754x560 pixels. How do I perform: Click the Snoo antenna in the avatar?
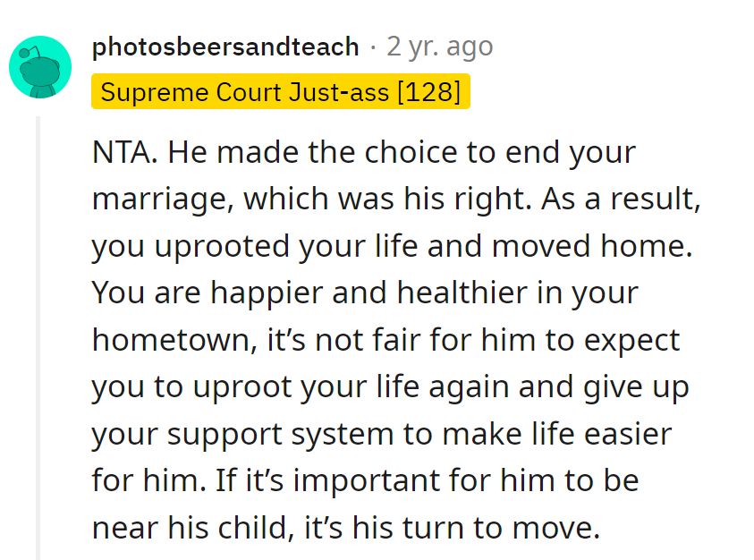[x=28, y=52]
